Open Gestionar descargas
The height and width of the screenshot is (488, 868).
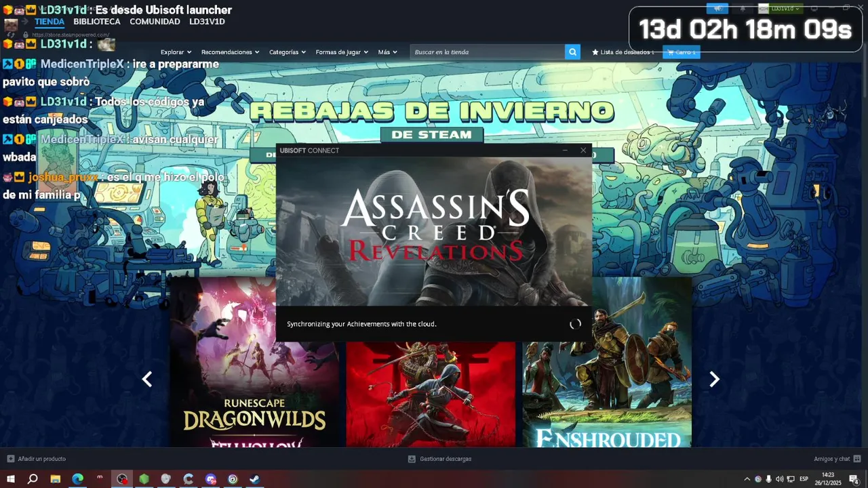(439, 459)
